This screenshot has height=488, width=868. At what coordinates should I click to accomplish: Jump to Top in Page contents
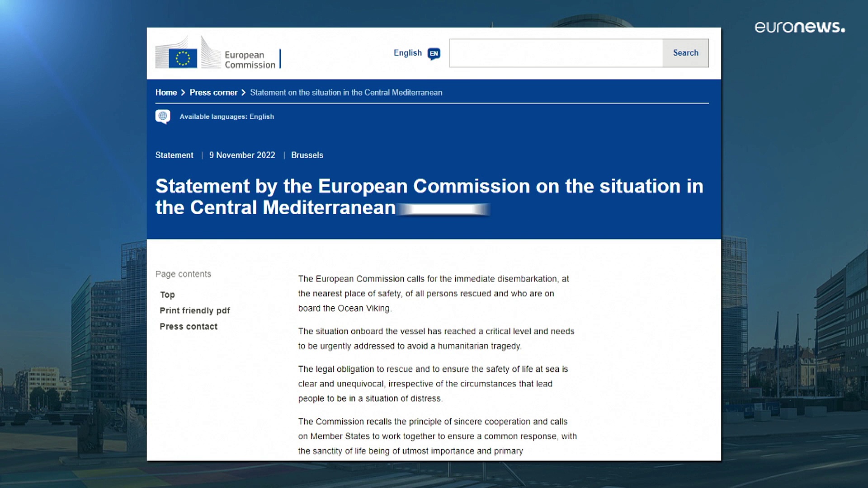pos(167,295)
